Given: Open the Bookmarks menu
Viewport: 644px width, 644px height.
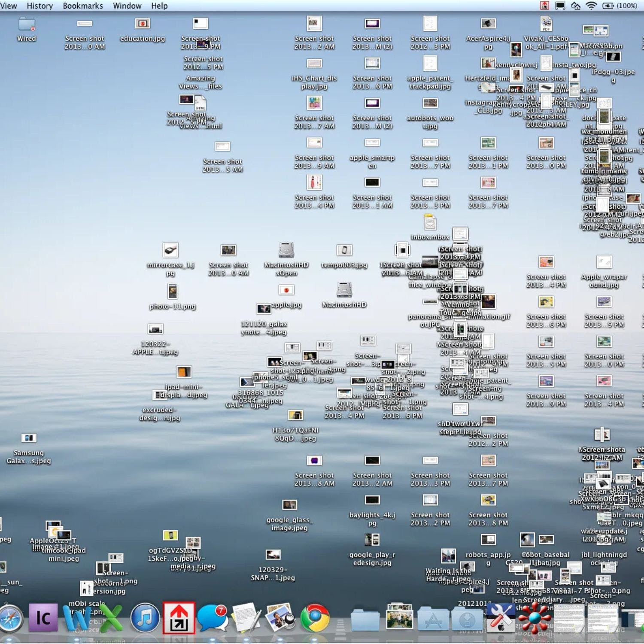Looking at the screenshot, I should coord(82,6).
